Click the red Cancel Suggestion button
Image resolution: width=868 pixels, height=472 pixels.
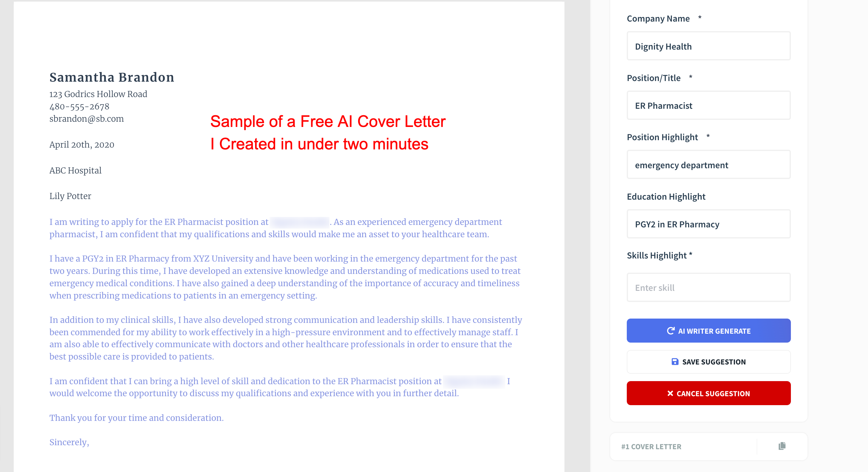tap(709, 393)
